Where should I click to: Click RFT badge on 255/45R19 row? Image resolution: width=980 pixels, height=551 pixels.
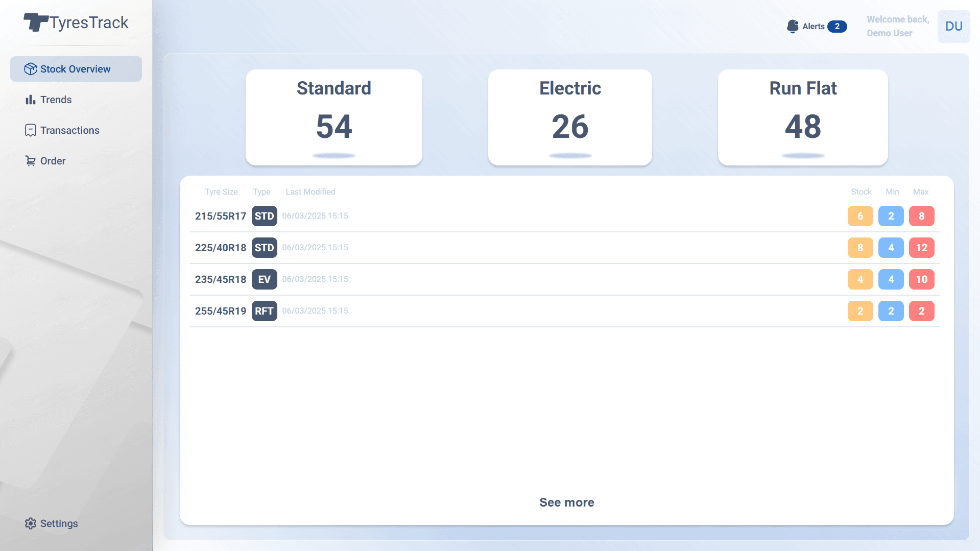coord(265,311)
